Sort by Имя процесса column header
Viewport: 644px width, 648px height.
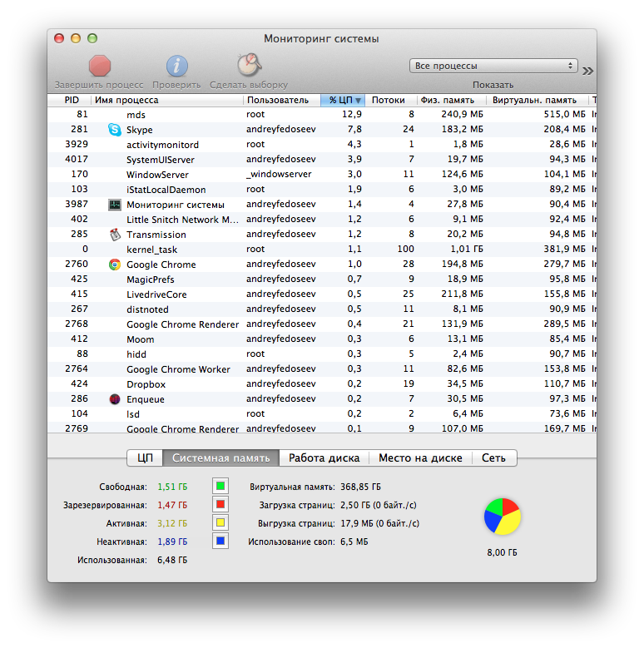(167, 100)
